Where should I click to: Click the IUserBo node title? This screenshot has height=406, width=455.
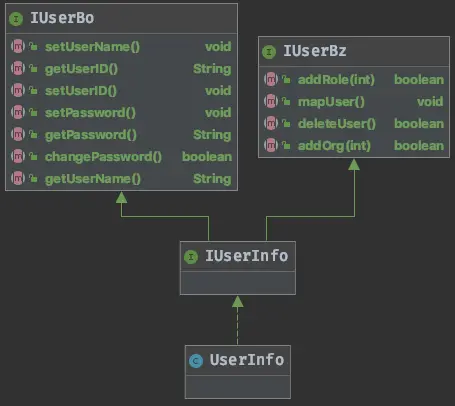(x=62, y=18)
